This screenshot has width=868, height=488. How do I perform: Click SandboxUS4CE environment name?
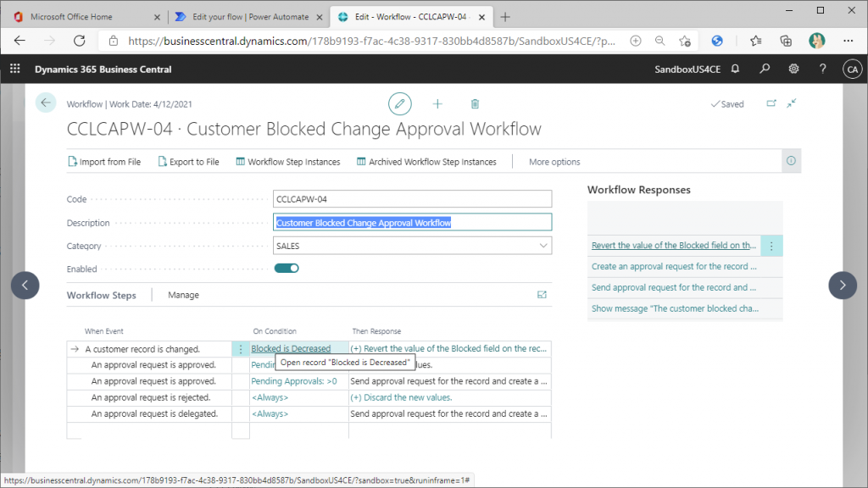(687, 69)
